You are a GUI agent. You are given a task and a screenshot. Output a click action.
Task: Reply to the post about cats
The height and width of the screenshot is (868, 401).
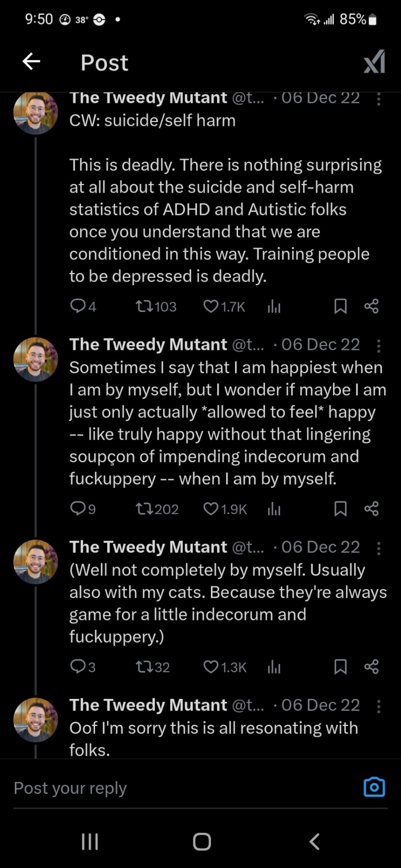(x=78, y=666)
